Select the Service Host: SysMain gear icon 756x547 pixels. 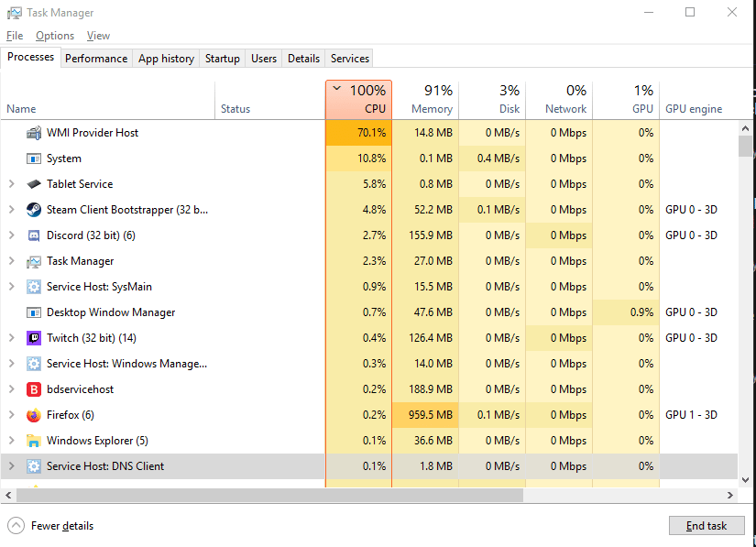pos(34,286)
